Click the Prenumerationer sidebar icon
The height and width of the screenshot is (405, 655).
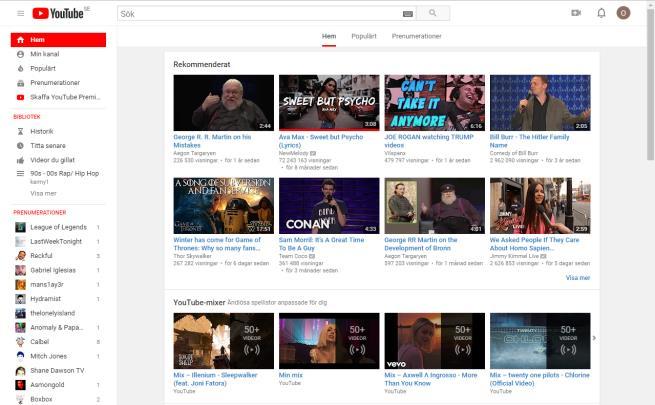tap(20, 83)
